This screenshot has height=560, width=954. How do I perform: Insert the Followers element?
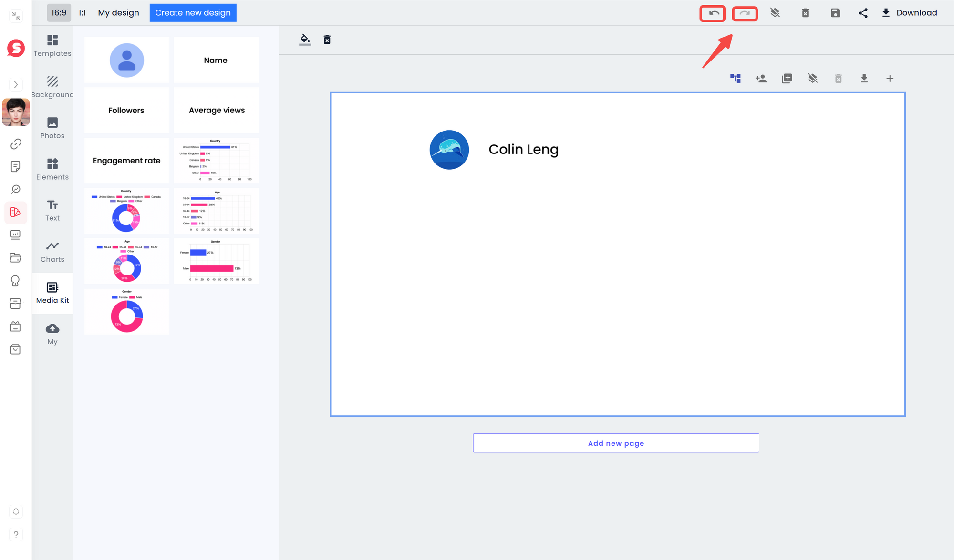tap(127, 110)
